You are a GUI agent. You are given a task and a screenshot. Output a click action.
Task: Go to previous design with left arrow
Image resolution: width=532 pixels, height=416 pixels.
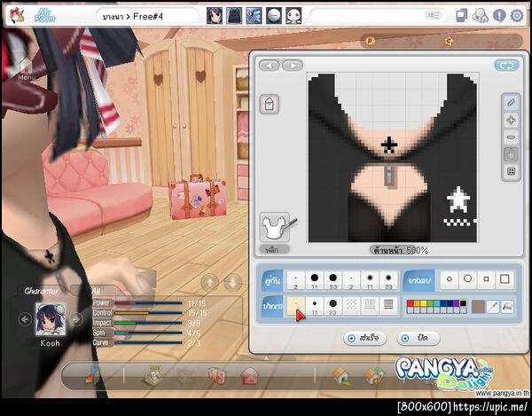[270, 65]
